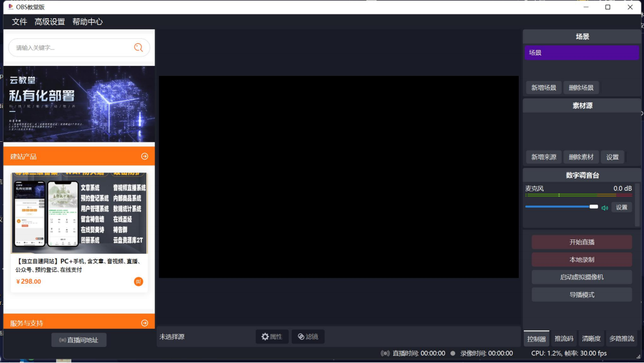Image resolution: width=644 pixels, height=363 pixels.
Task: Click the OBS教室版 app icon in titlebar
Action: 9,7
